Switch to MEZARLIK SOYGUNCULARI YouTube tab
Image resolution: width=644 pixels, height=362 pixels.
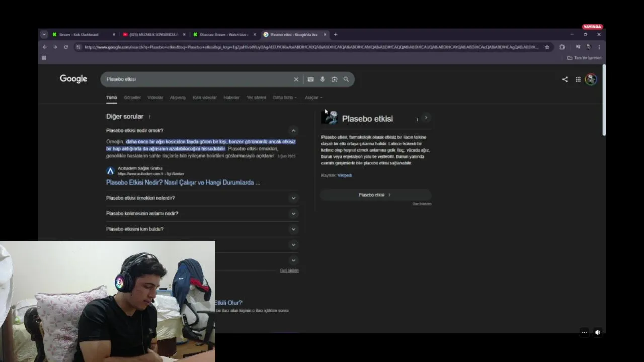(x=153, y=35)
